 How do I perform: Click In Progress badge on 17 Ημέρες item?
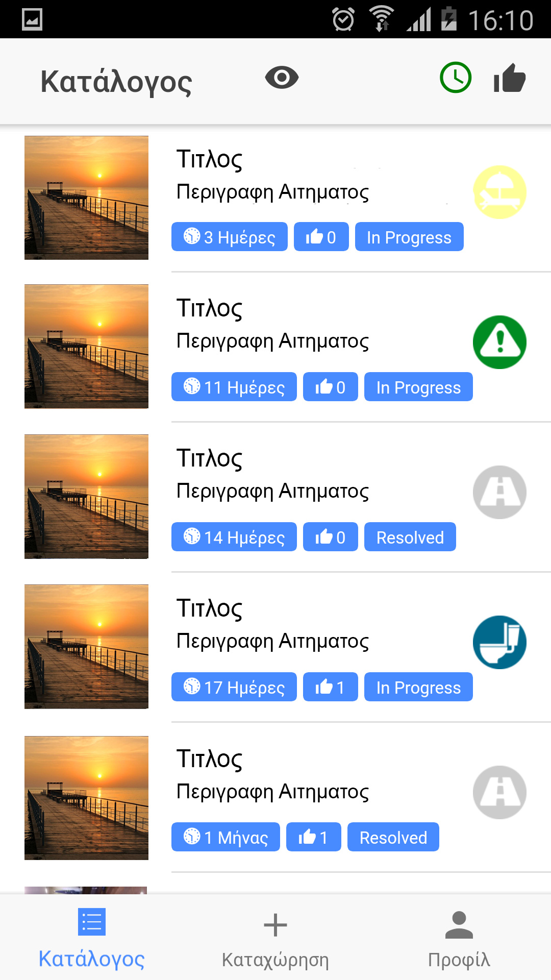pos(418,687)
